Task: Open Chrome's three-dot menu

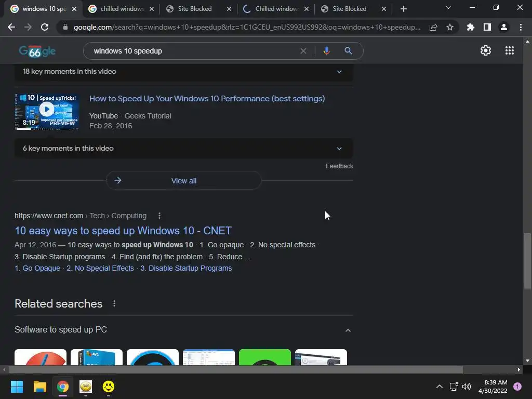Action: (x=521, y=27)
